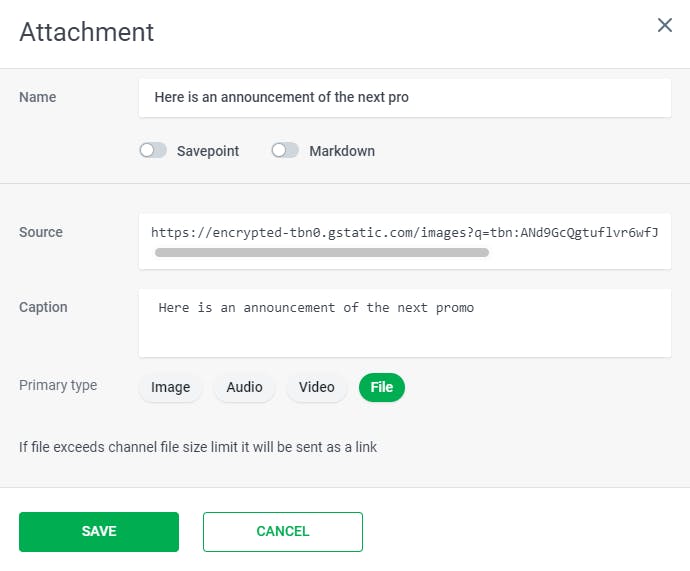
Task: Click the Source field horizontal scrollbar
Action: 322,253
